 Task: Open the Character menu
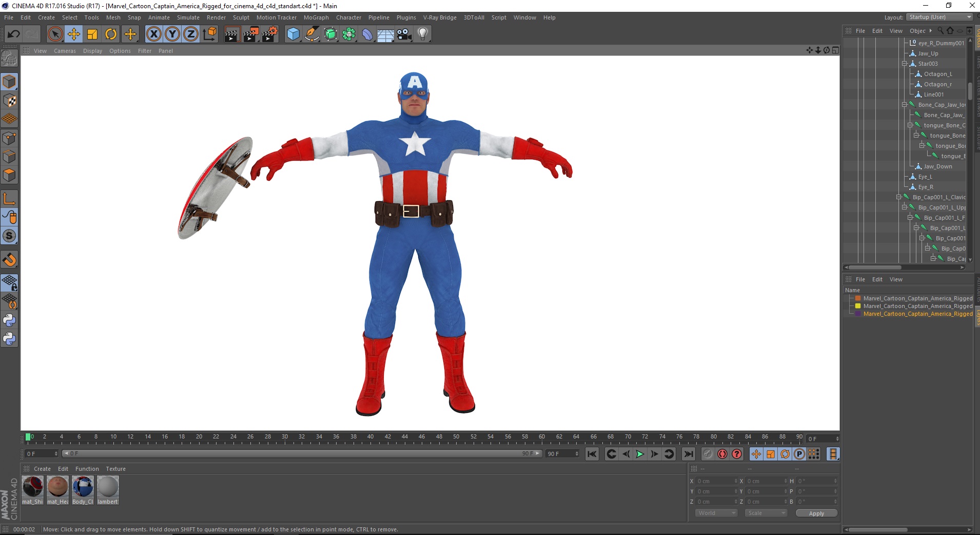[x=348, y=17]
